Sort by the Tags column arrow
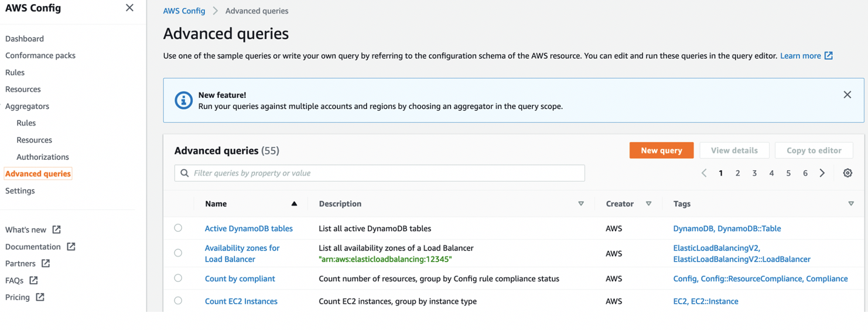The width and height of the screenshot is (868, 330). 851,204
